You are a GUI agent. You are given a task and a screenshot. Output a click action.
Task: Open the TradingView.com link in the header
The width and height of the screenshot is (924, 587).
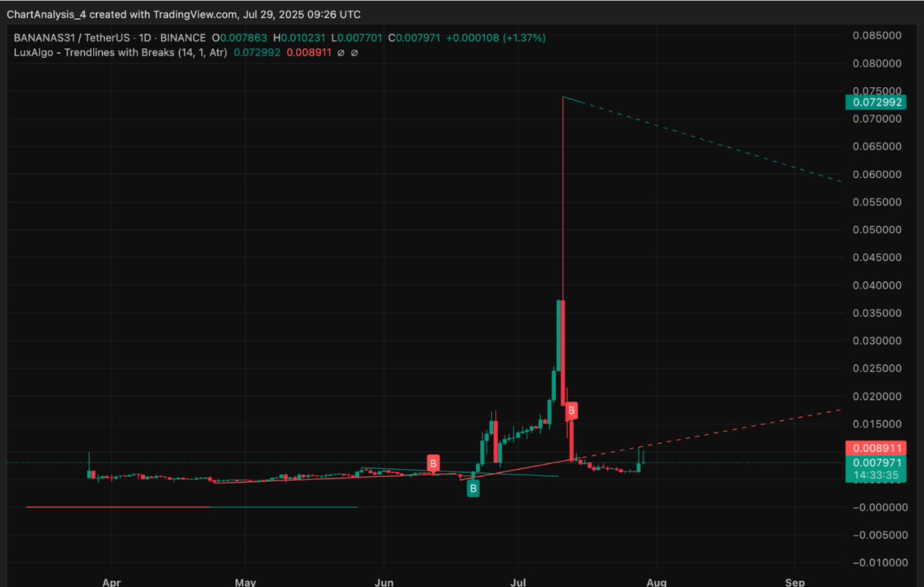pyautogui.click(x=194, y=14)
